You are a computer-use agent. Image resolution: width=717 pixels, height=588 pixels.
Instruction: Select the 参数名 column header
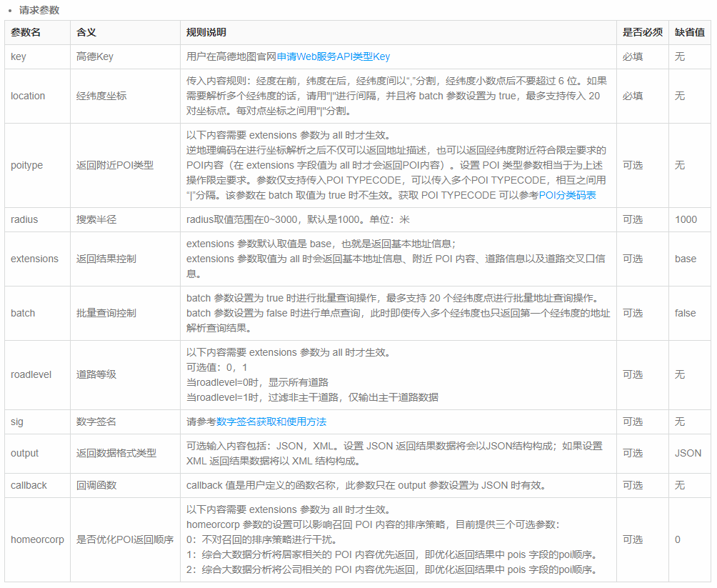click(x=26, y=32)
